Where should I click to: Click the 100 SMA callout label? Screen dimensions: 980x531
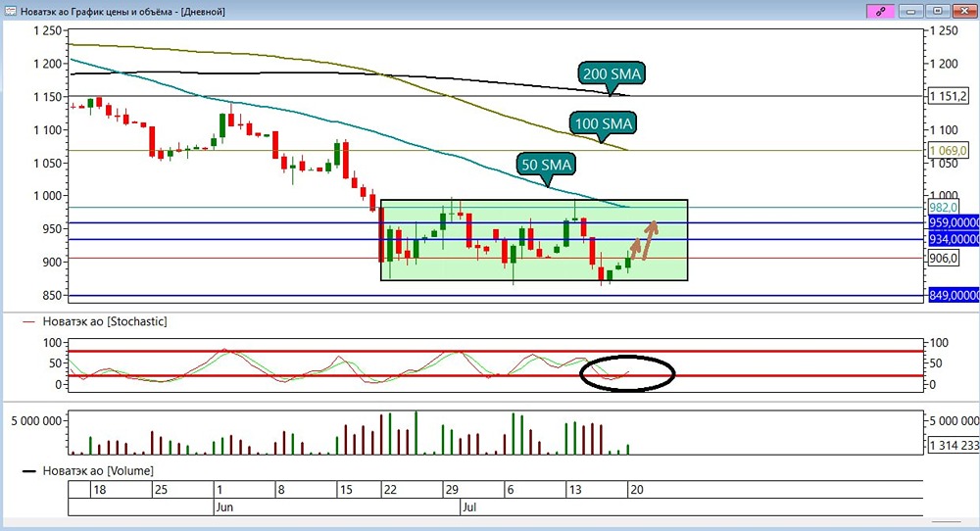pyautogui.click(x=603, y=123)
